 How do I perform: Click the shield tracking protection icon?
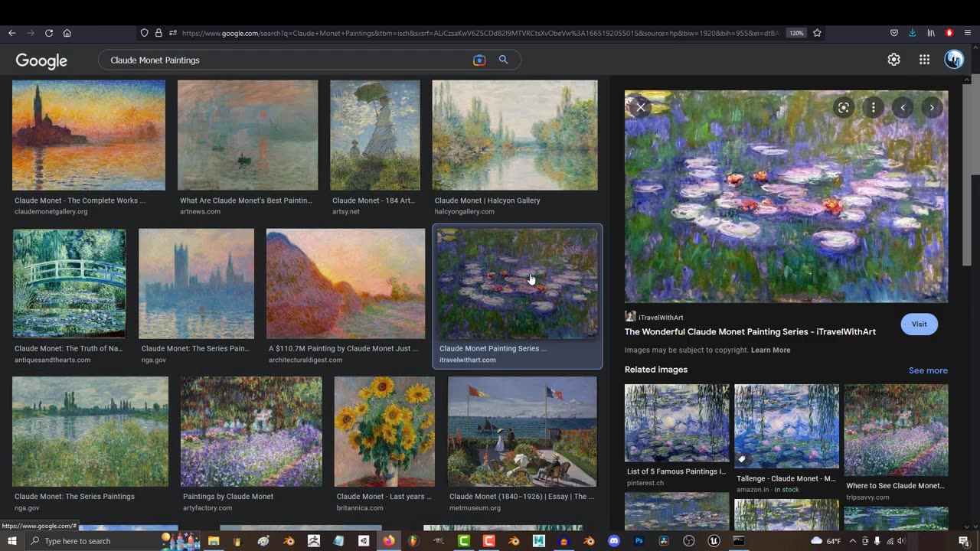point(144,33)
